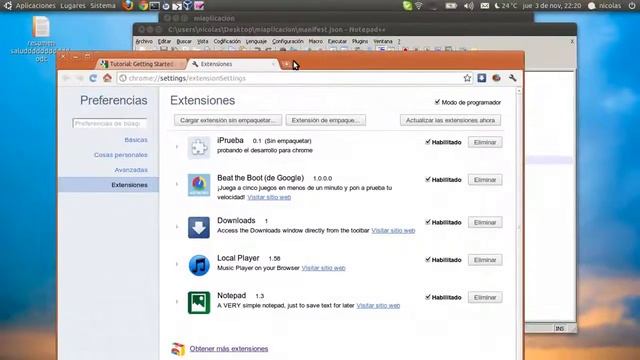Expand Local Player details arrow
640x360 pixels.
tap(177, 264)
